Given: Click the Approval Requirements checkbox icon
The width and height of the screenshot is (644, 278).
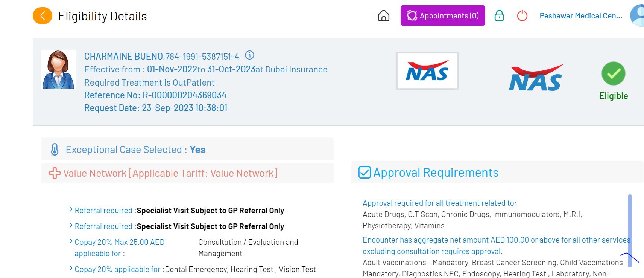Looking at the screenshot, I should (x=365, y=173).
